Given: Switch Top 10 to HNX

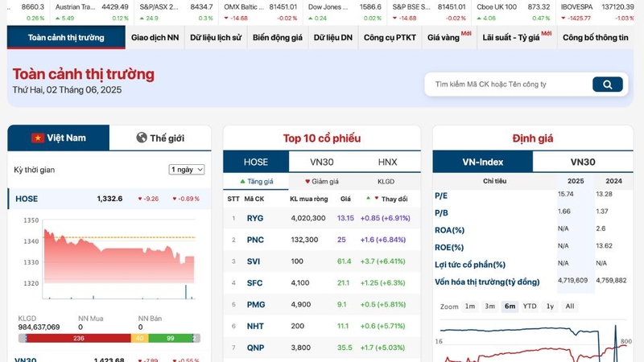Looking at the screenshot, I should 387,162.
